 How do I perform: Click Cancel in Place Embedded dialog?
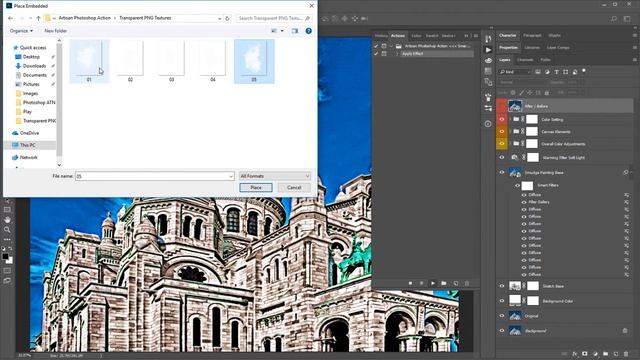pyautogui.click(x=294, y=187)
